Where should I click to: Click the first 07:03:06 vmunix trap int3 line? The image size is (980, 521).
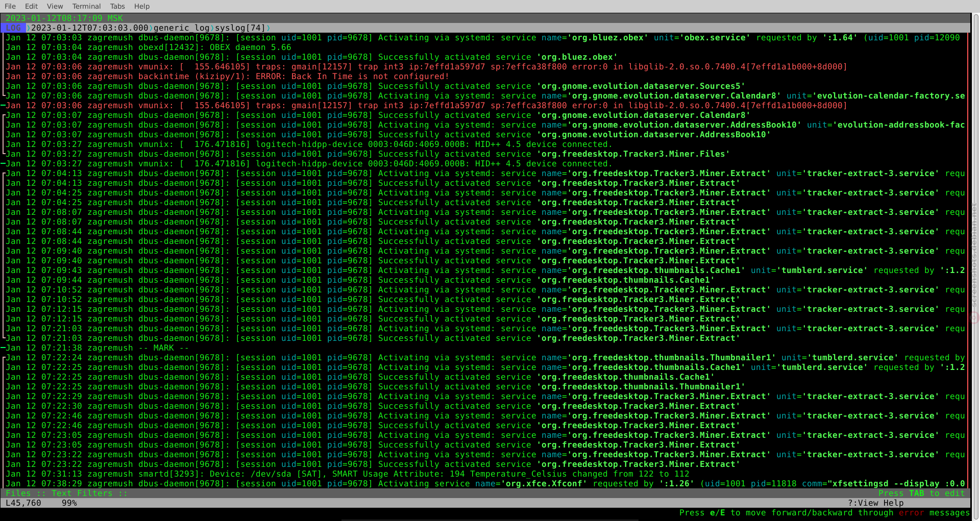coord(427,67)
